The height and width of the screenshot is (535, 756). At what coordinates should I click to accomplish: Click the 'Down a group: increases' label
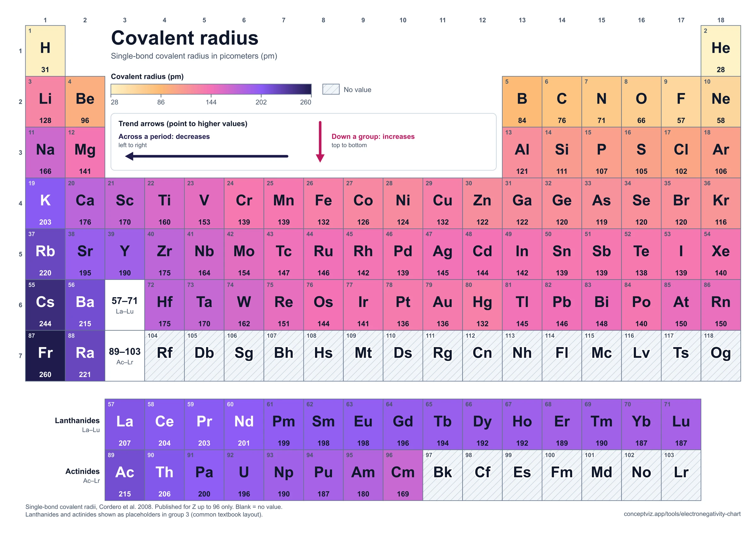(373, 137)
